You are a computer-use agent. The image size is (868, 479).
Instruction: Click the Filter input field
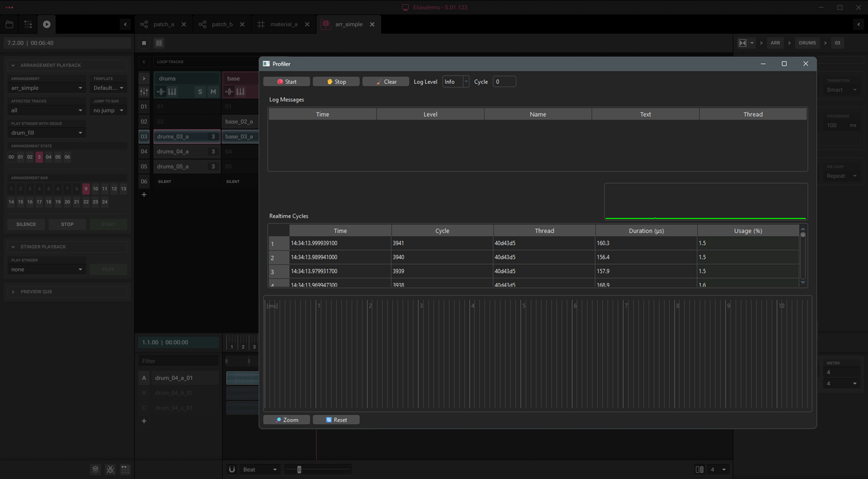[x=178, y=361]
